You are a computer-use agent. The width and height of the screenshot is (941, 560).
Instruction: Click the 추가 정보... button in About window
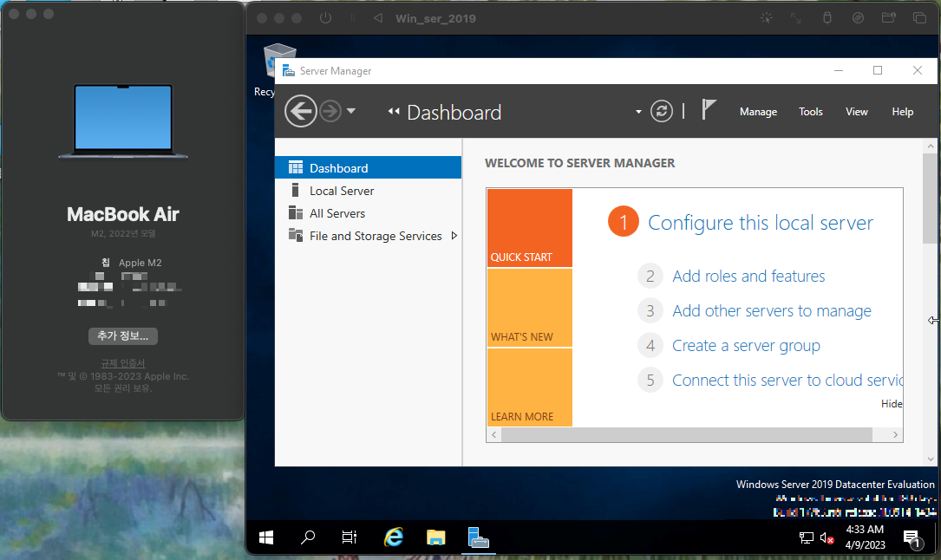click(x=123, y=335)
